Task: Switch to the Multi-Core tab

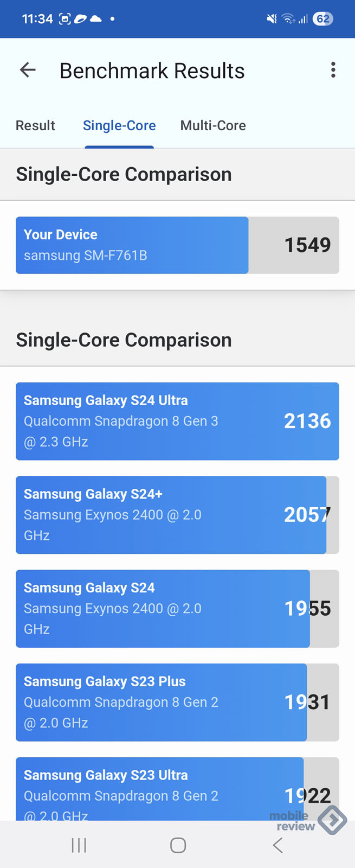Action: 213,125
